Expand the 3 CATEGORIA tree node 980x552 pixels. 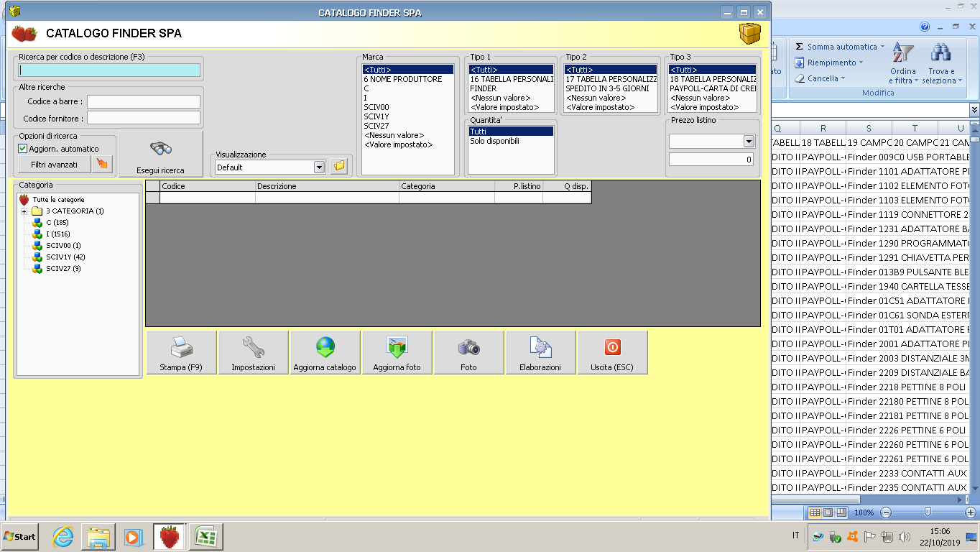(24, 211)
